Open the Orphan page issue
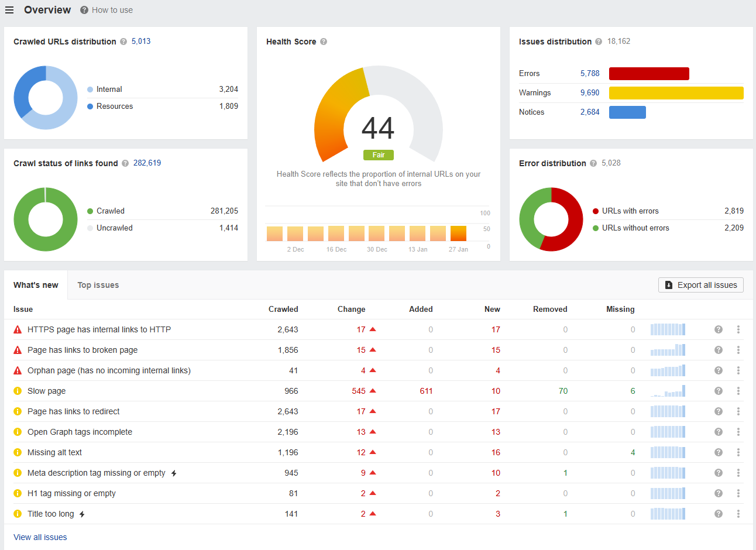Image resolution: width=756 pixels, height=550 pixels. 109,370
